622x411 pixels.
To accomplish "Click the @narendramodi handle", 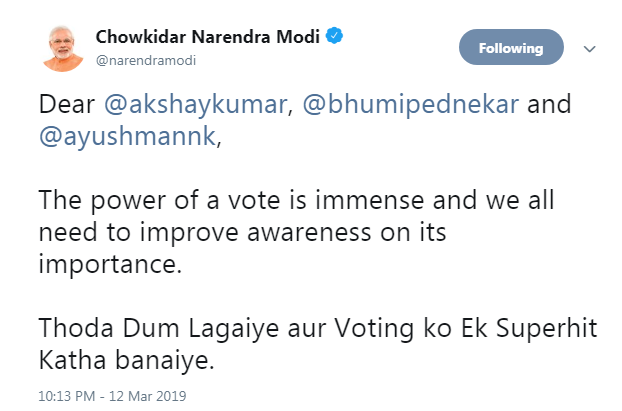I will point(146,61).
